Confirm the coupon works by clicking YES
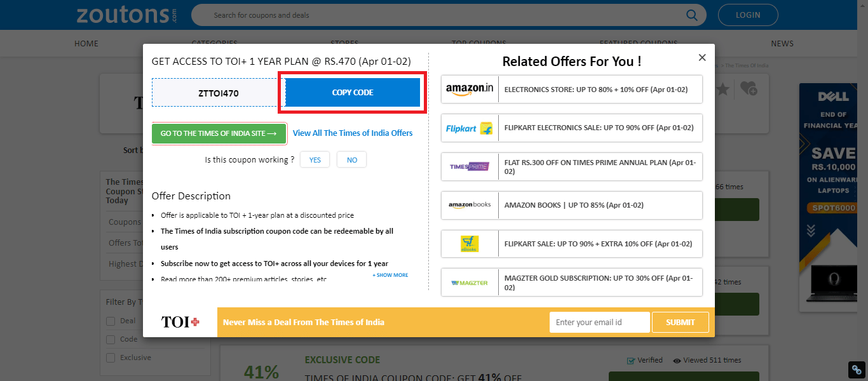The image size is (868, 381). pos(315,159)
